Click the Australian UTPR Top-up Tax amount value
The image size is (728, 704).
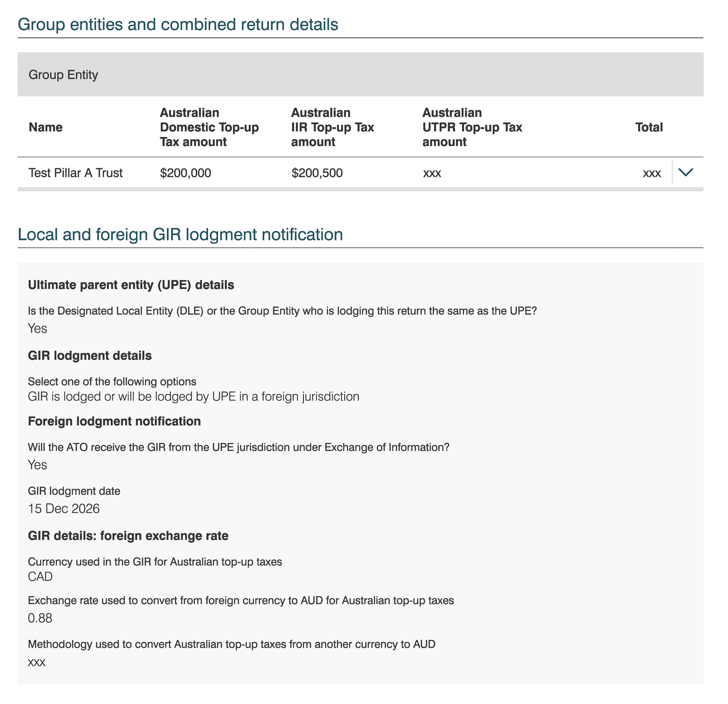[432, 173]
